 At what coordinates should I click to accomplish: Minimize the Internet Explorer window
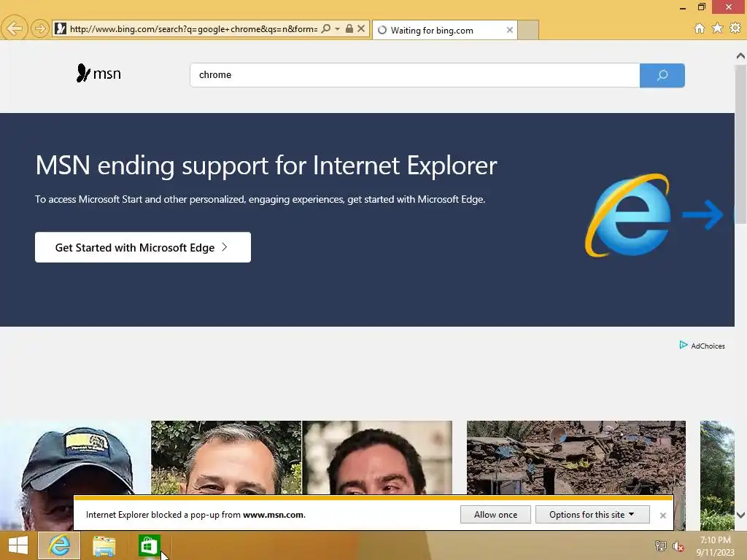tap(683, 7)
